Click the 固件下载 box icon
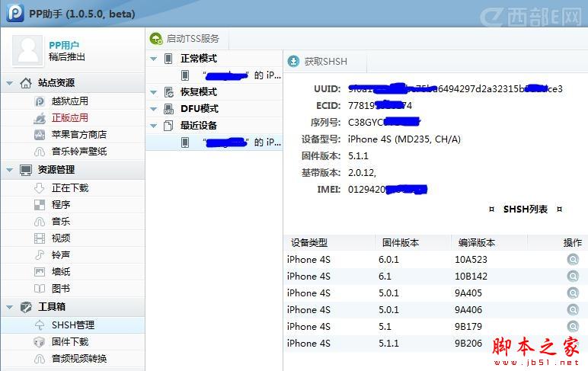 point(40,342)
